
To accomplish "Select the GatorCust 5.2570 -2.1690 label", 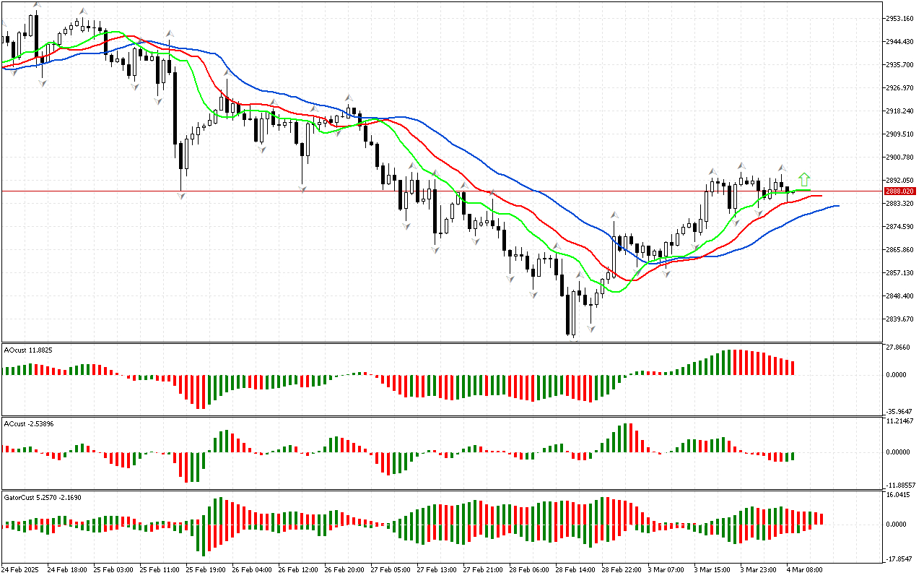I will click(43, 497).
